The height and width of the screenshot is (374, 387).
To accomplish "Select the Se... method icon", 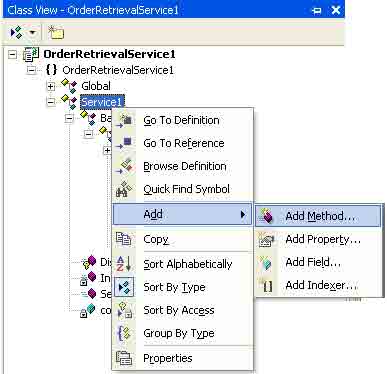I will click(89, 294).
